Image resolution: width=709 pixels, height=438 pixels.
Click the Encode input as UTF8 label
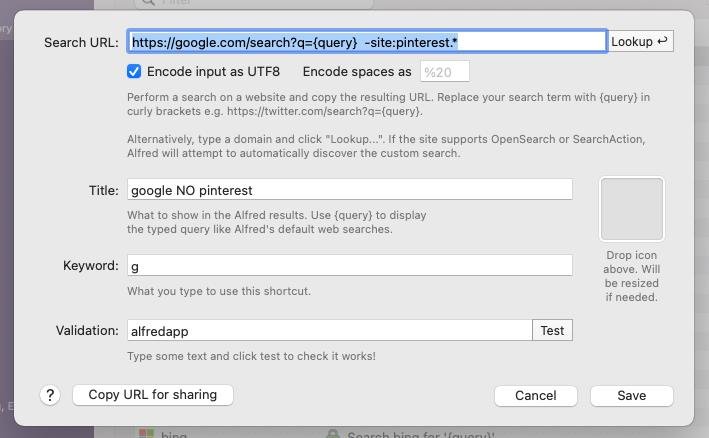[x=213, y=72]
